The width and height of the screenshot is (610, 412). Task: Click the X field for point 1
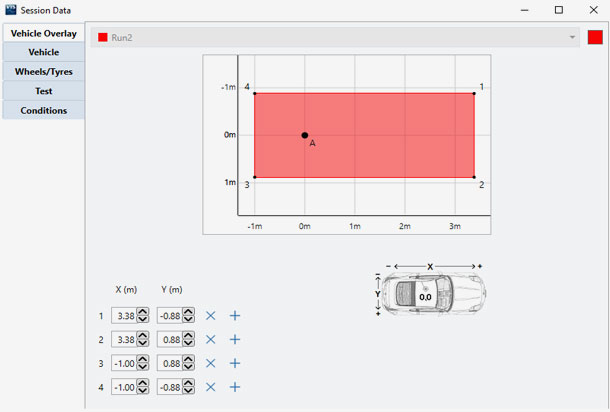pos(123,316)
